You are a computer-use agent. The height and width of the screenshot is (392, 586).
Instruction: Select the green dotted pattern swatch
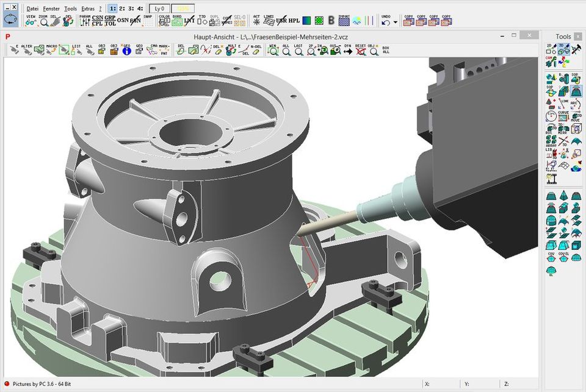click(x=319, y=21)
